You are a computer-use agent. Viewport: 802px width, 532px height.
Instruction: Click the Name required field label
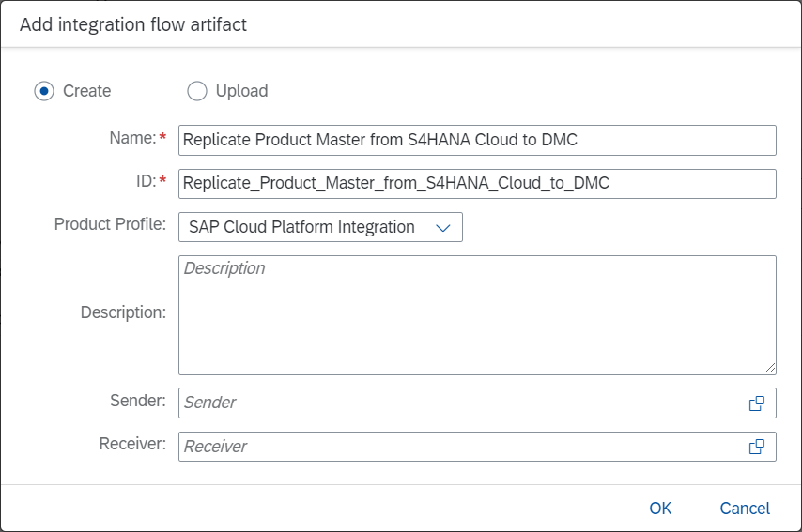138,138
